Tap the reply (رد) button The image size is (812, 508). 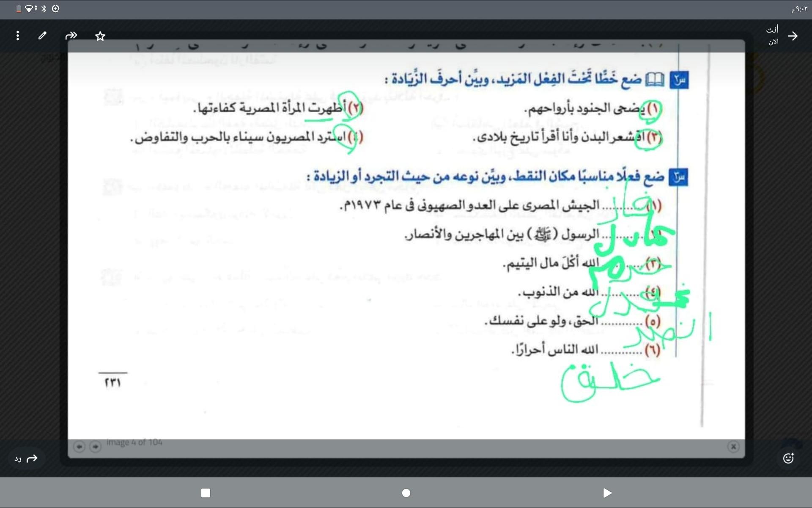pos(26,458)
